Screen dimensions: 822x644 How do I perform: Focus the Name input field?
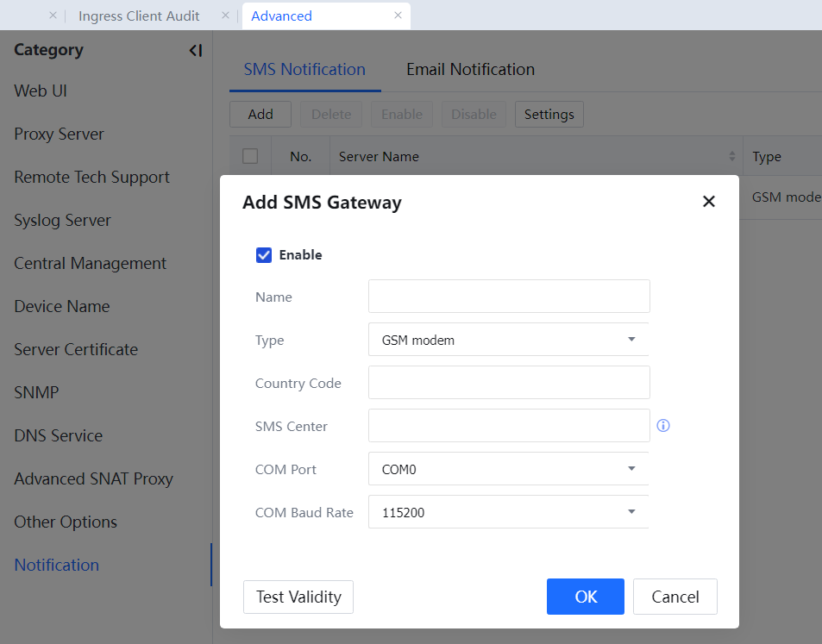(x=508, y=297)
